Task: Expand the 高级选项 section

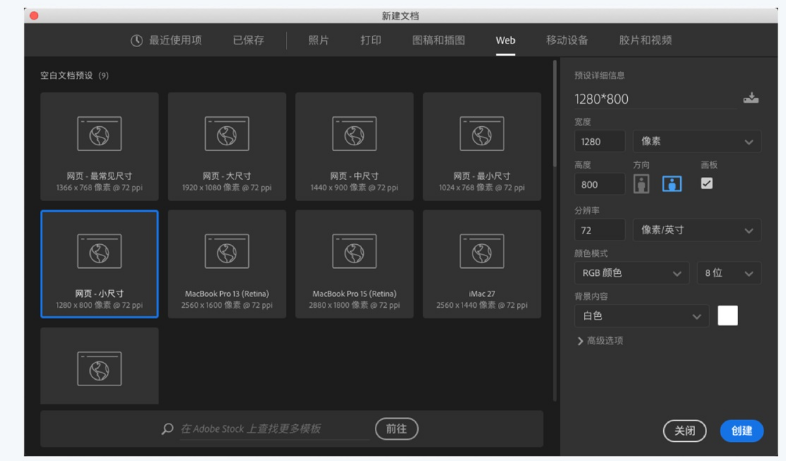Action: point(600,342)
